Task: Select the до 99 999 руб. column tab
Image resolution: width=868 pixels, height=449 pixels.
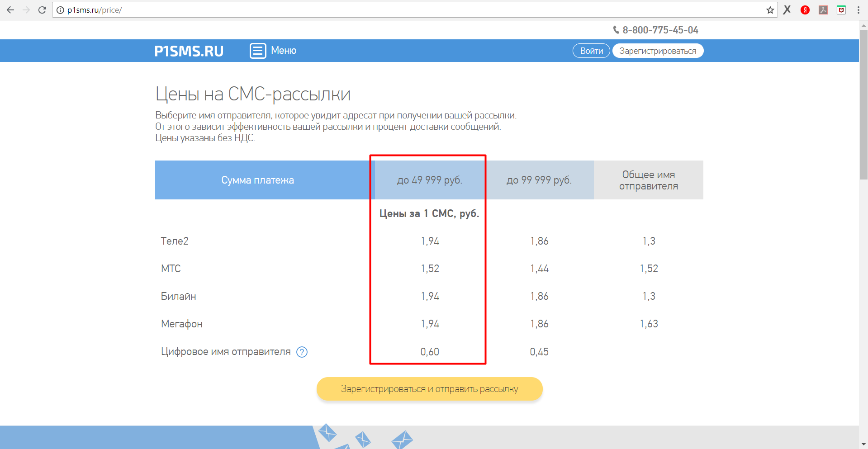Action: click(539, 180)
